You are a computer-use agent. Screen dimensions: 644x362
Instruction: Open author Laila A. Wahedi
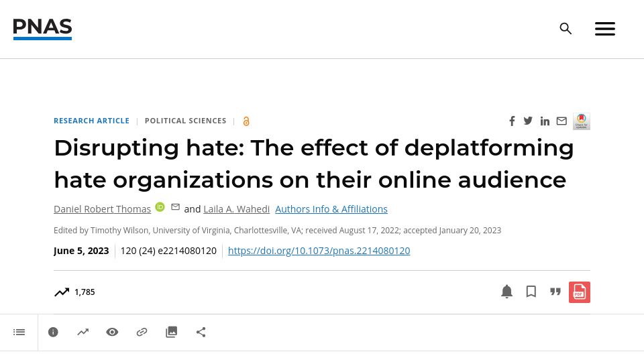pyautogui.click(x=237, y=209)
